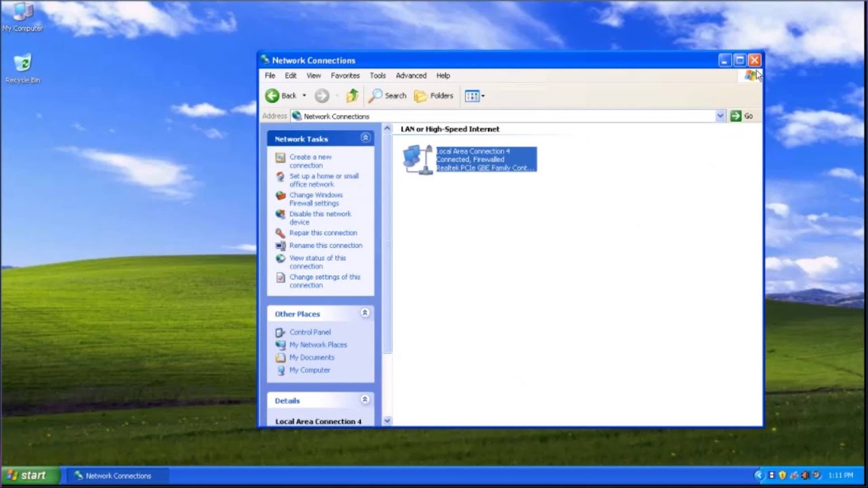Open the Edit menu
This screenshot has height=488, width=868.
tap(291, 75)
